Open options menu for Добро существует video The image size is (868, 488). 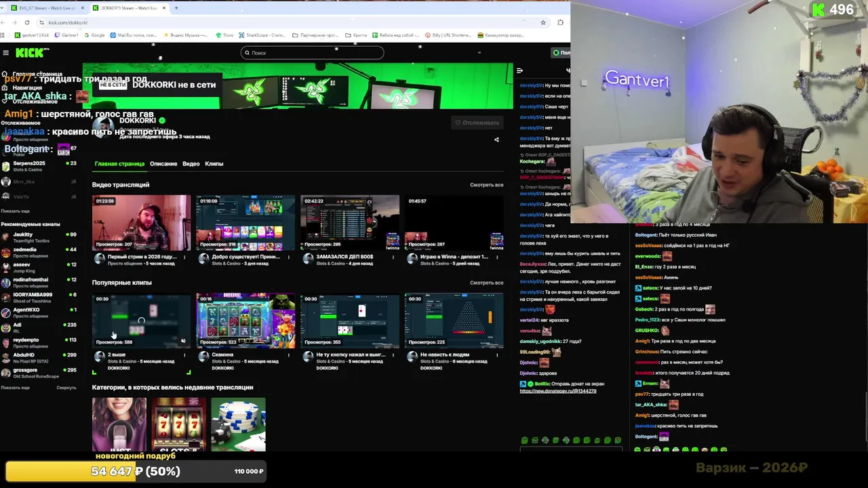pos(289,257)
